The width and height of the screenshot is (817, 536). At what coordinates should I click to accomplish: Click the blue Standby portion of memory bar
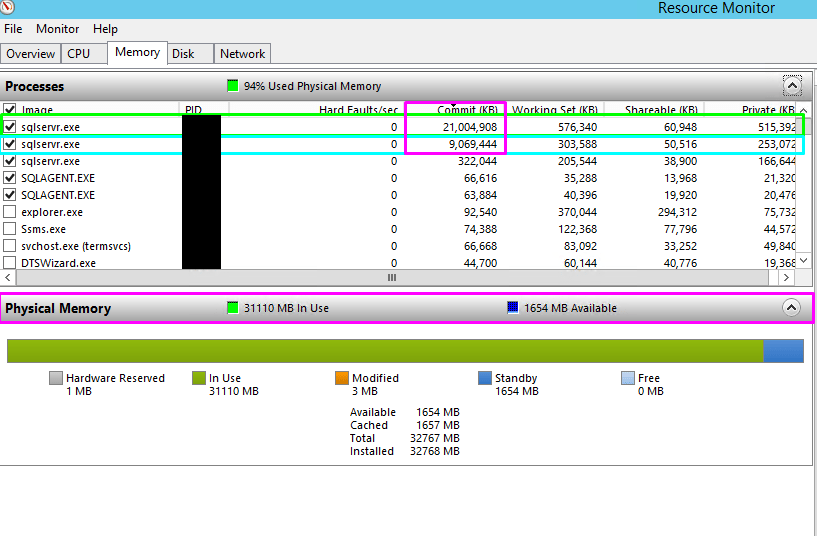783,351
